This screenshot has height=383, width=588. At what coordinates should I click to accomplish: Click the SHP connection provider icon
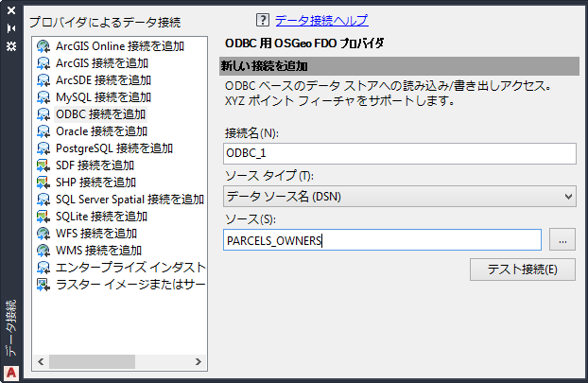[43, 183]
